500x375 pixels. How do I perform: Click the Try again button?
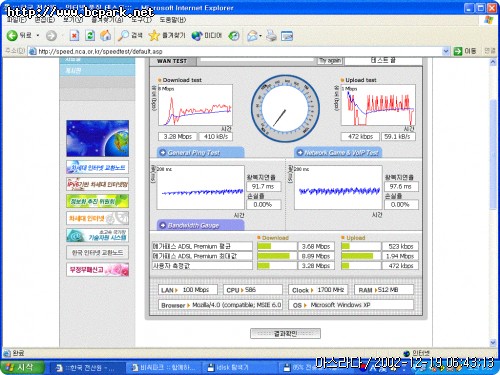(x=330, y=61)
